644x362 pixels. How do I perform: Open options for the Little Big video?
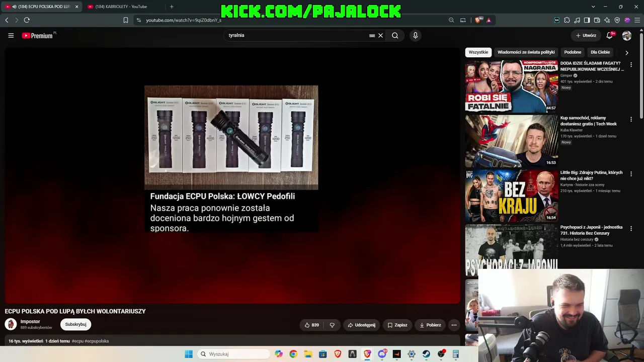click(631, 174)
